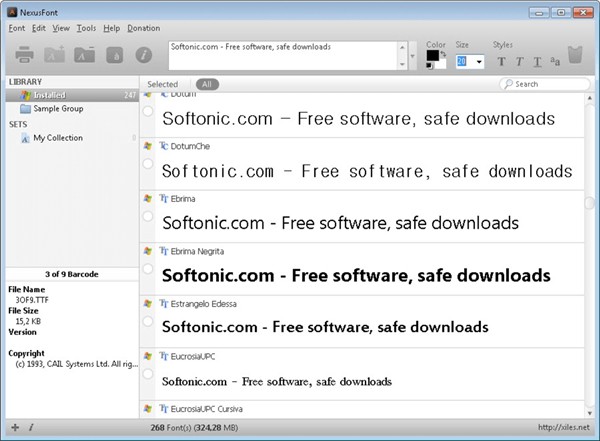Click the NexusFont app icon in title bar
This screenshot has width=600, height=441.
[12, 12]
